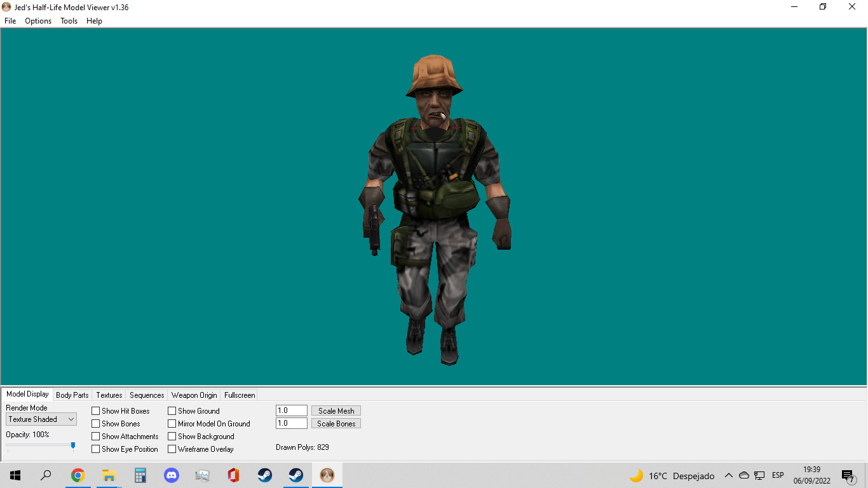Image resolution: width=868 pixels, height=488 pixels.
Task: Launch Steam from the taskbar
Action: click(264, 475)
